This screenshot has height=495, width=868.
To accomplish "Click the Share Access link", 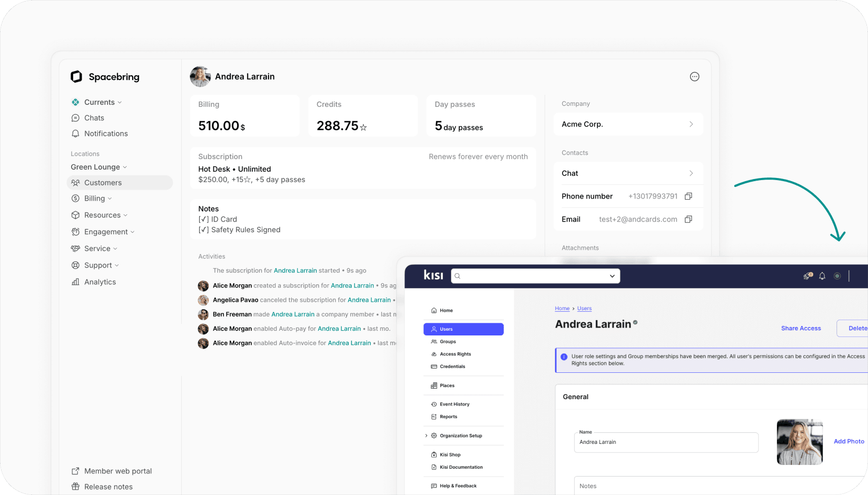I will pyautogui.click(x=801, y=328).
